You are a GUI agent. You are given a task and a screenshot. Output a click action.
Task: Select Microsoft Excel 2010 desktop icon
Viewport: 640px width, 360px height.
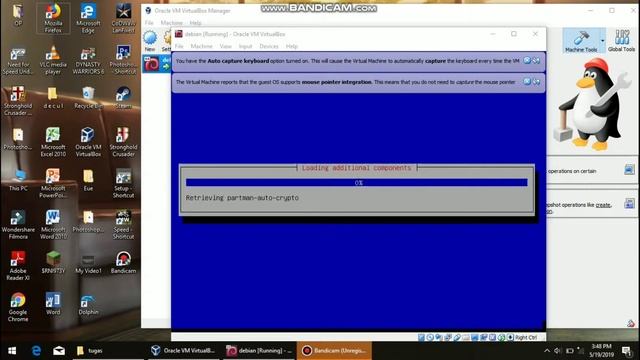pyautogui.click(x=53, y=142)
